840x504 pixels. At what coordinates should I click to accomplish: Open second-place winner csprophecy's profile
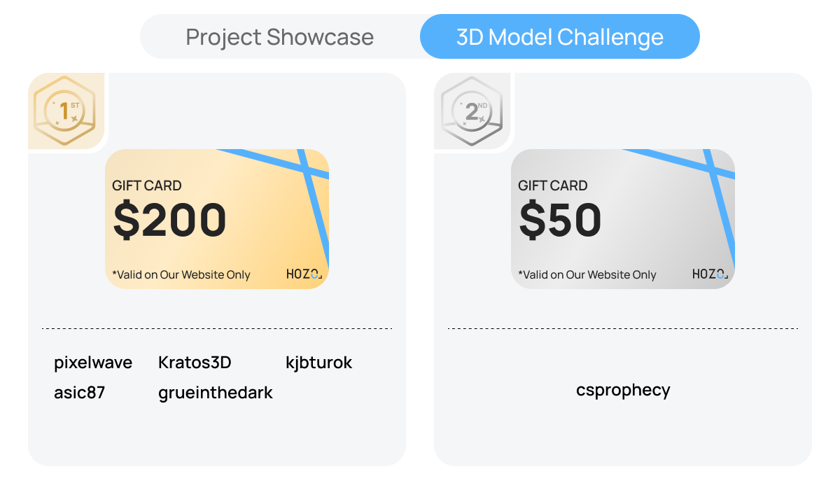coord(623,390)
